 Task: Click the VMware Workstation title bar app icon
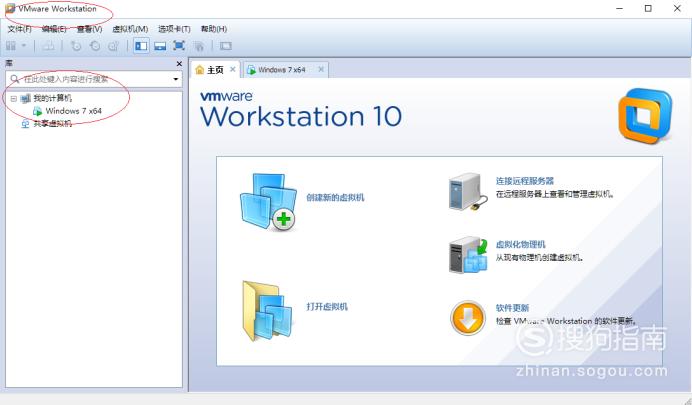coord(10,8)
